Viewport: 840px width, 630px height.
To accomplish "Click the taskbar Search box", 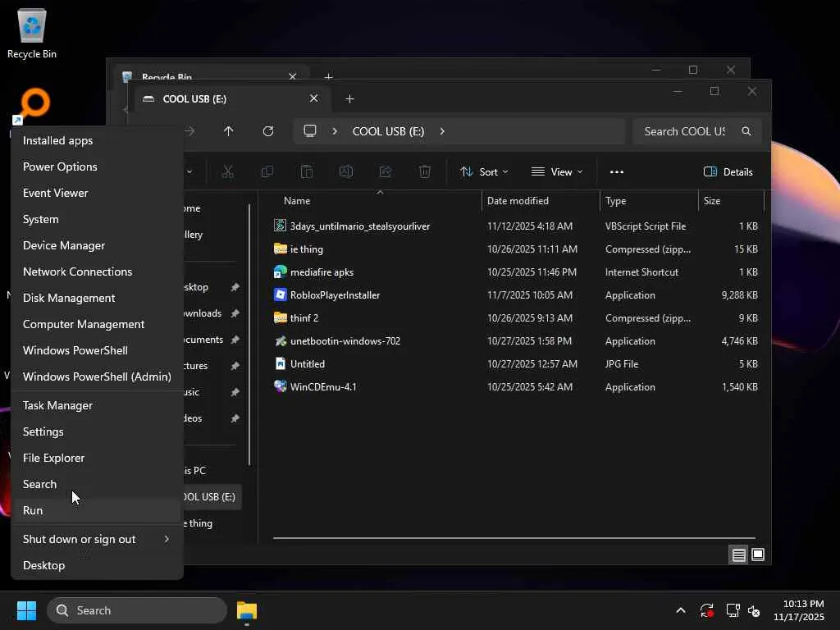I will click(x=137, y=610).
